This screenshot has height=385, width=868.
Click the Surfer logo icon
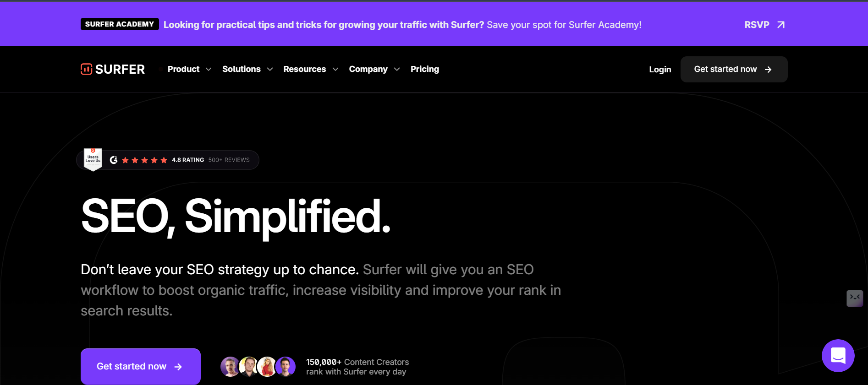point(86,69)
